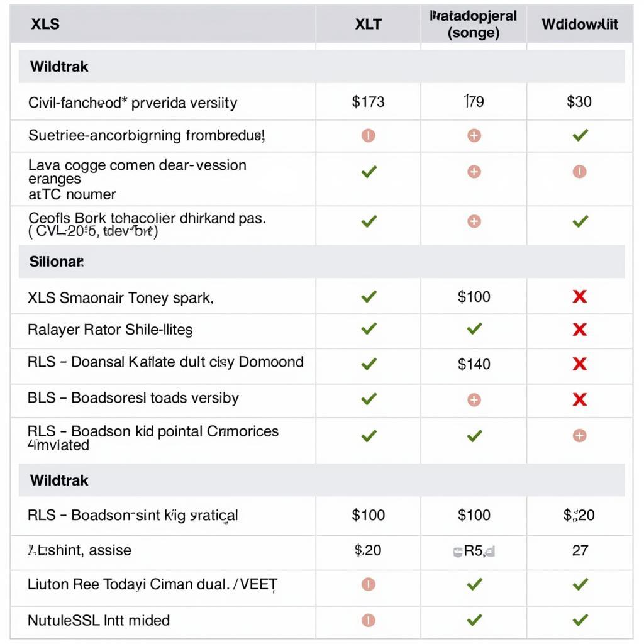This screenshot has height=644, width=644.
Task: Click the exclamation icon in the NutuleSSL Intt mided row
Action: coord(369,621)
